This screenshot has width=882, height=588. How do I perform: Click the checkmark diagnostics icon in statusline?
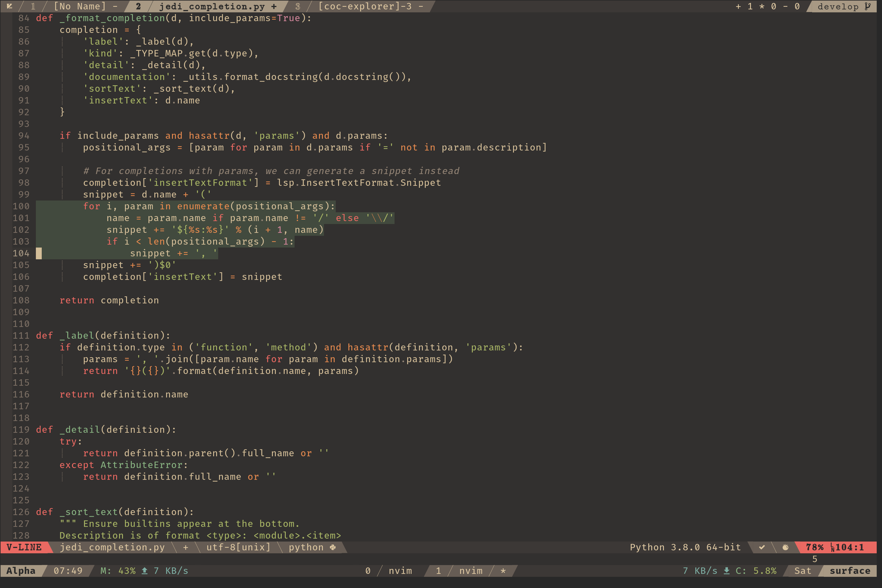coord(762,547)
